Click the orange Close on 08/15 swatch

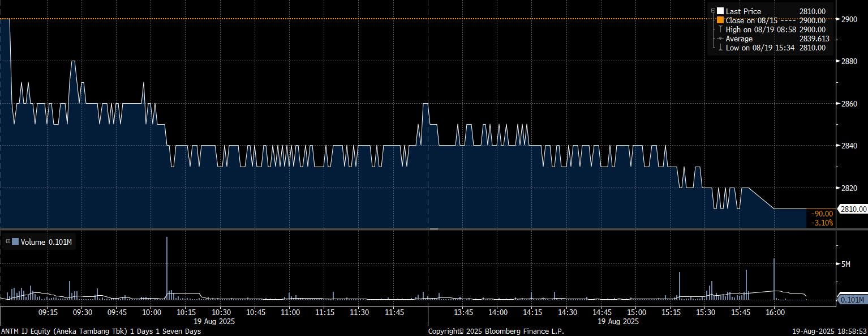(x=720, y=20)
